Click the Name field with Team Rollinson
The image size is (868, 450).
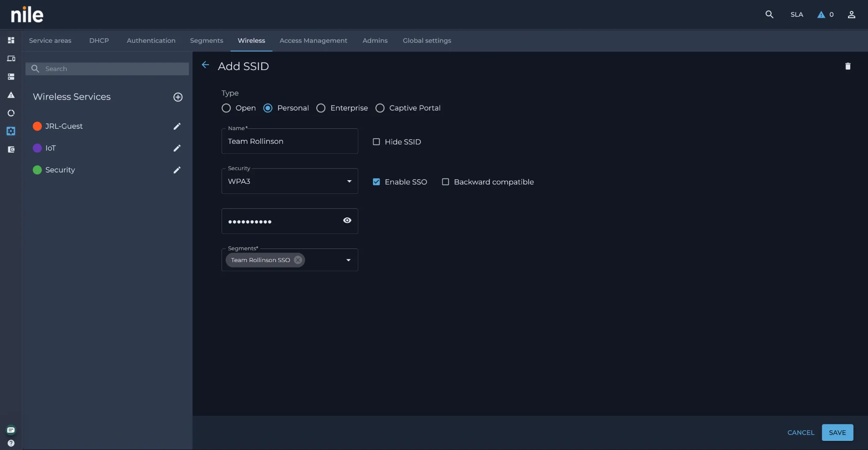pos(290,141)
